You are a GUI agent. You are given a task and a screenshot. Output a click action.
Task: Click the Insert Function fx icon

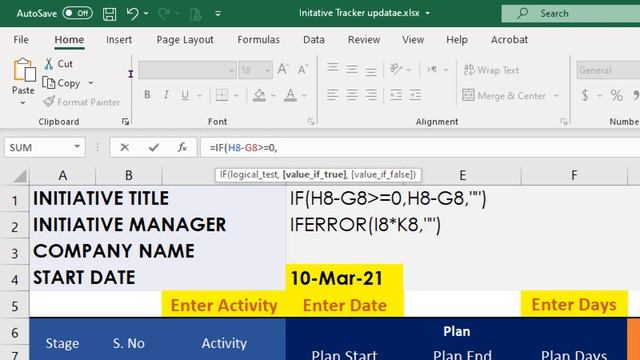pyautogui.click(x=182, y=147)
